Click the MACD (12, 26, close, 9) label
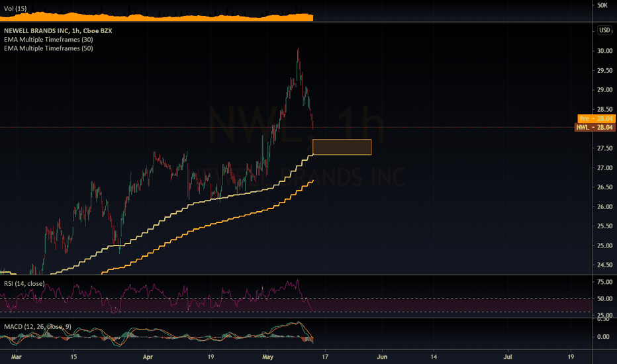This screenshot has height=364, width=617. (x=37, y=327)
